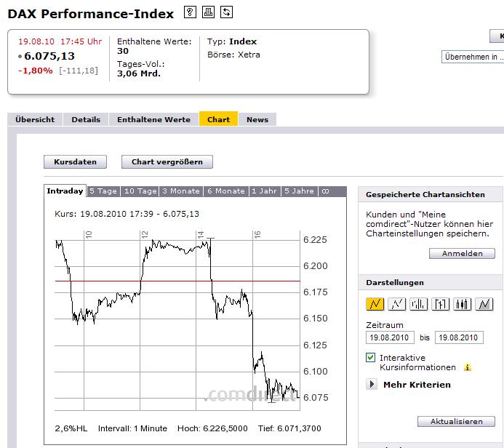Click the 6.225 axis label
504x448 pixels.
click(x=315, y=240)
